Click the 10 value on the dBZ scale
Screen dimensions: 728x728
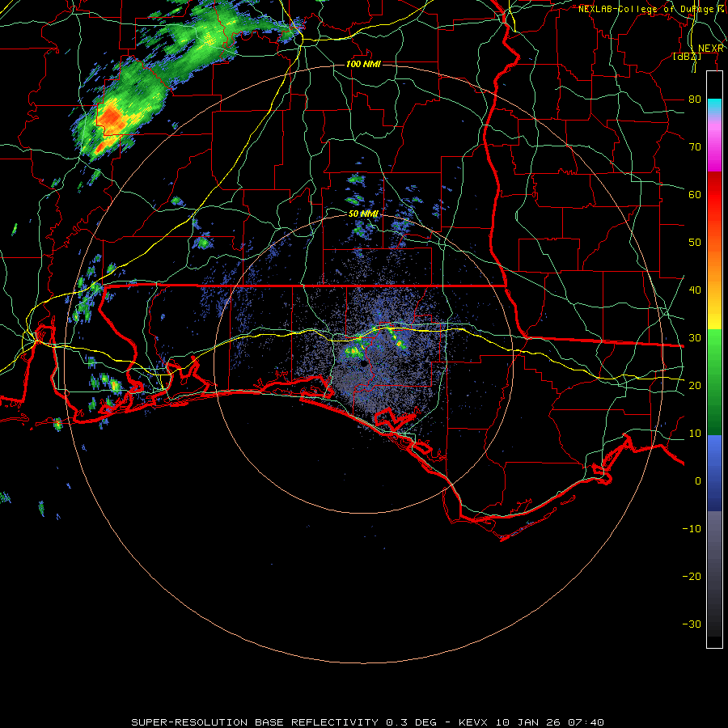click(x=695, y=434)
